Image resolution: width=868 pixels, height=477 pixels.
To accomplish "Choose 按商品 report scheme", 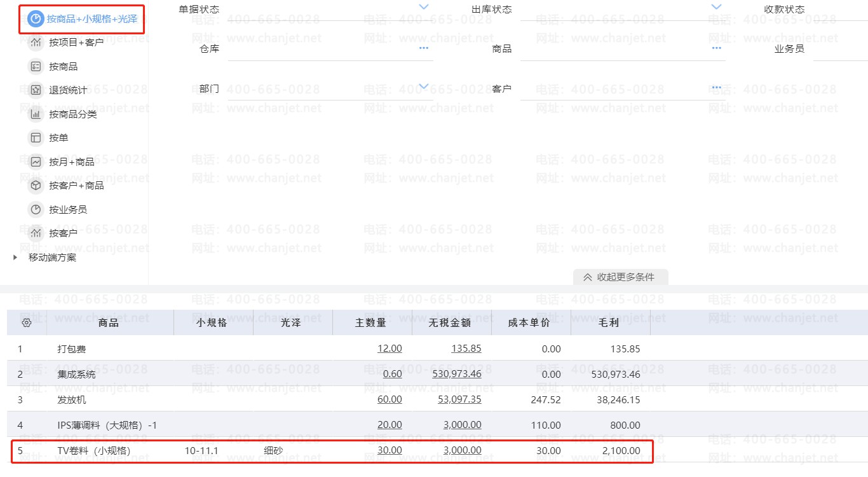I will click(63, 66).
